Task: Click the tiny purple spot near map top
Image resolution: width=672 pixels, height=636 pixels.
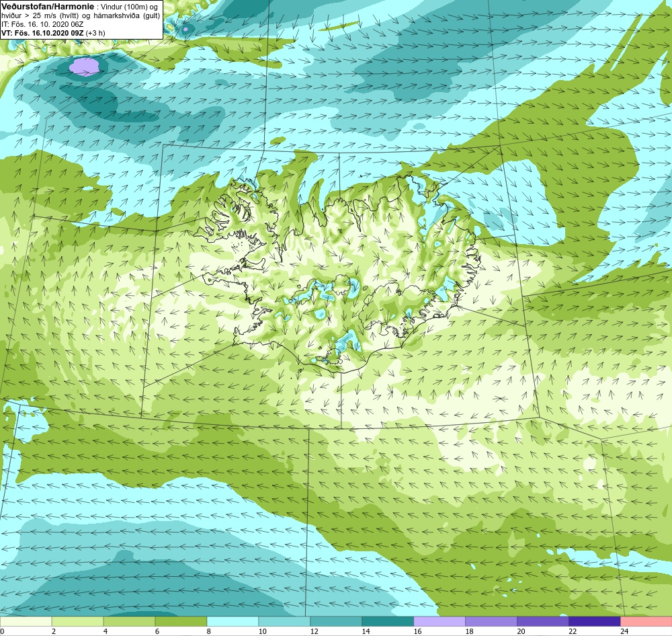Action: [x=185, y=30]
